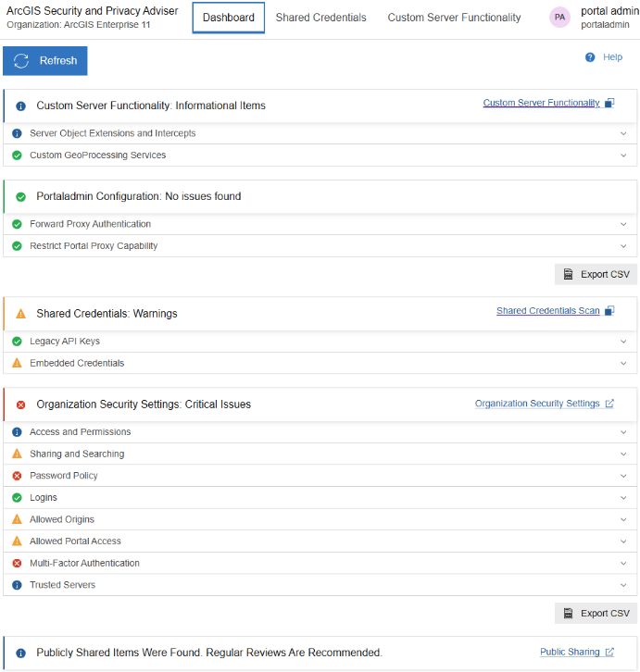Expand the Legacy API Keys row
Screen dimensions: 640x672
coord(320,342)
